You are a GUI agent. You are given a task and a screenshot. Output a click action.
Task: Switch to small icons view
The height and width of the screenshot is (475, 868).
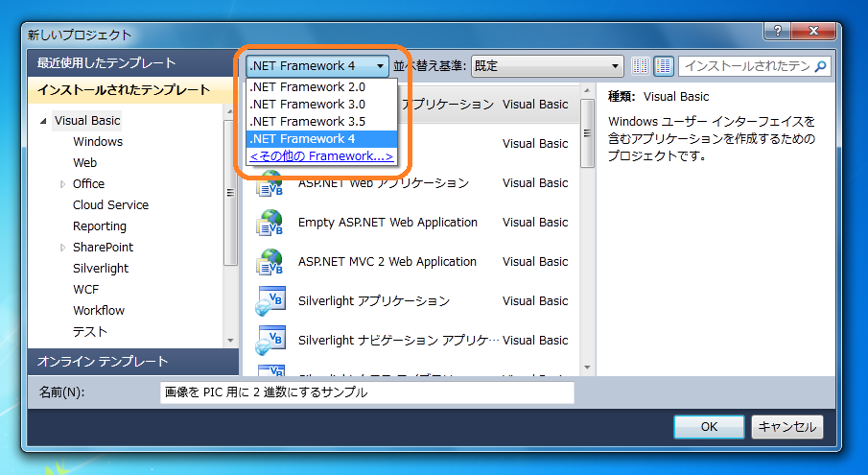click(641, 66)
